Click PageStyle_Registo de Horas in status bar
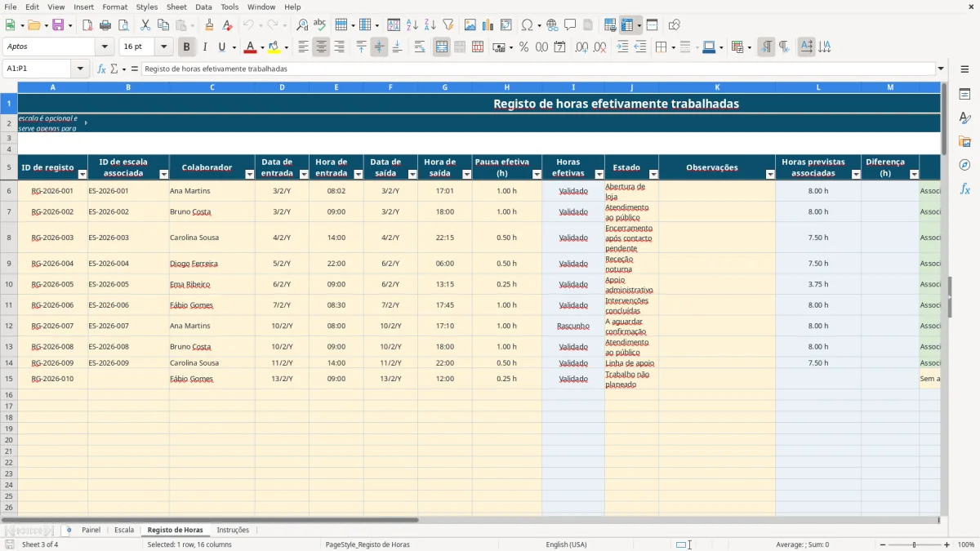 pyautogui.click(x=367, y=544)
